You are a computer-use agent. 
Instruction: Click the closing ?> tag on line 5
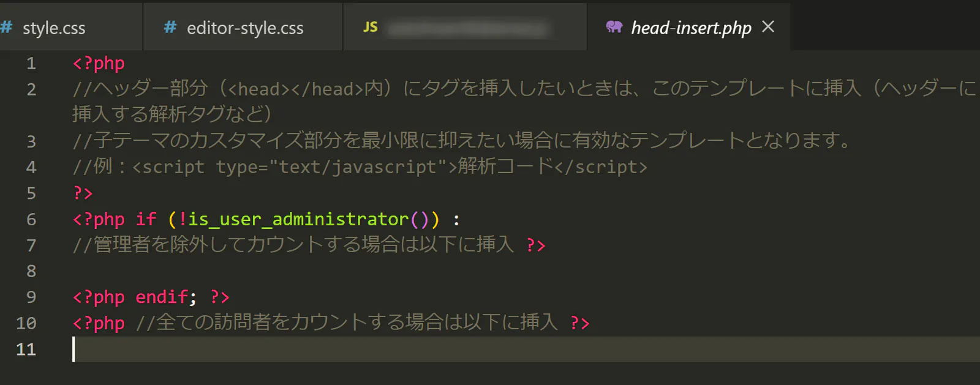tap(83, 193)
